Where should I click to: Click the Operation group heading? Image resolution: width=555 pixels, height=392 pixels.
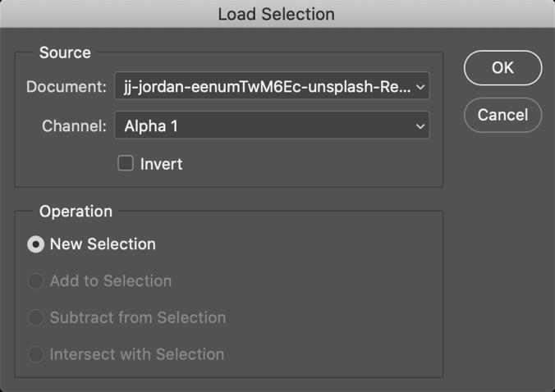point(76,212)
